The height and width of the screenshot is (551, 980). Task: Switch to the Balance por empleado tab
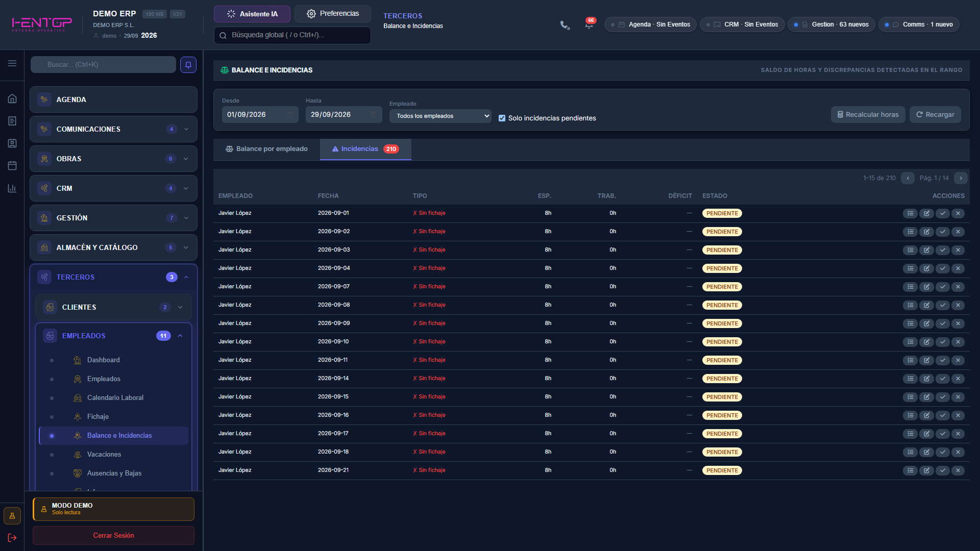[266, 149]
